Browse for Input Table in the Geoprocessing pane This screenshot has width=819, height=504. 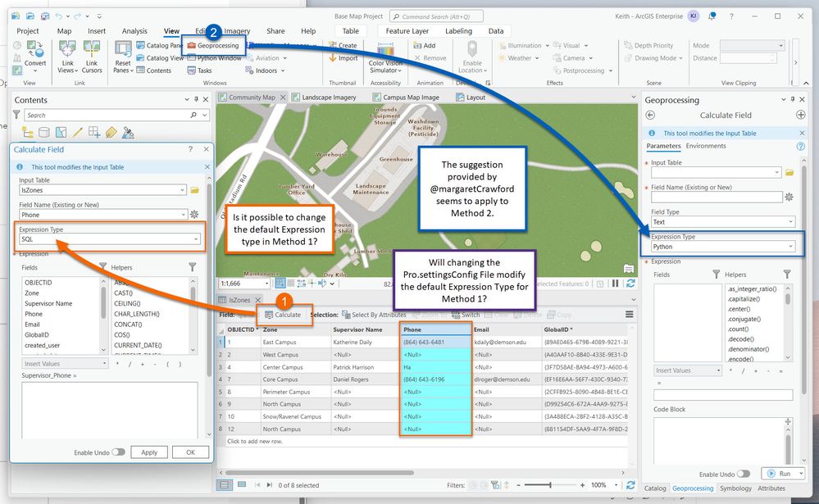789,172
